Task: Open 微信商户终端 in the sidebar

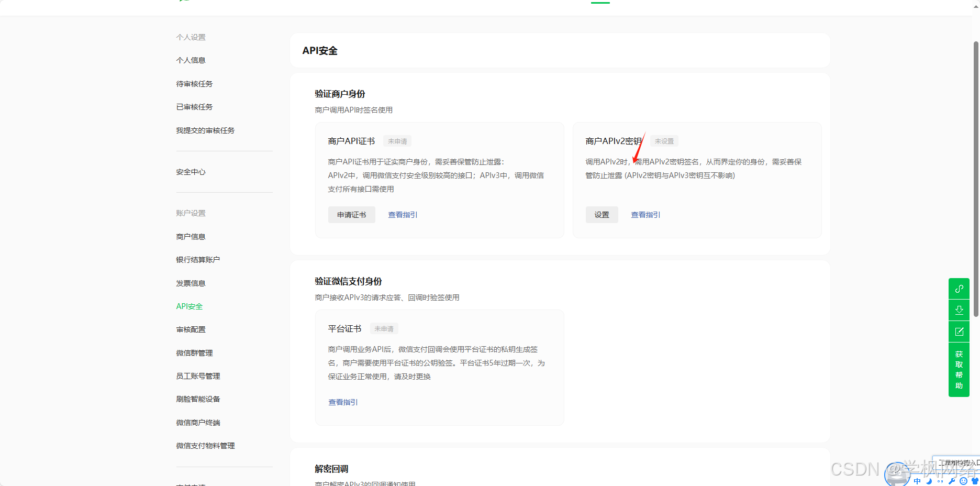Action: click(198, 423)
